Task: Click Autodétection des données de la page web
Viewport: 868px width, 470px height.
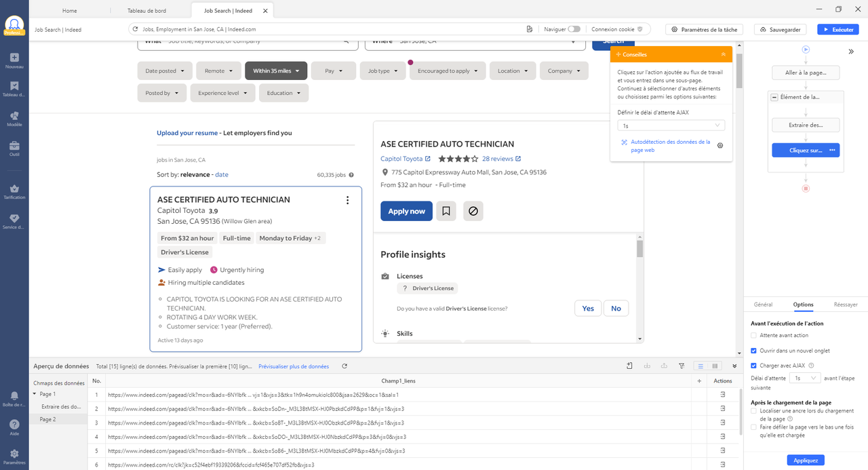Action: point(671,145)
